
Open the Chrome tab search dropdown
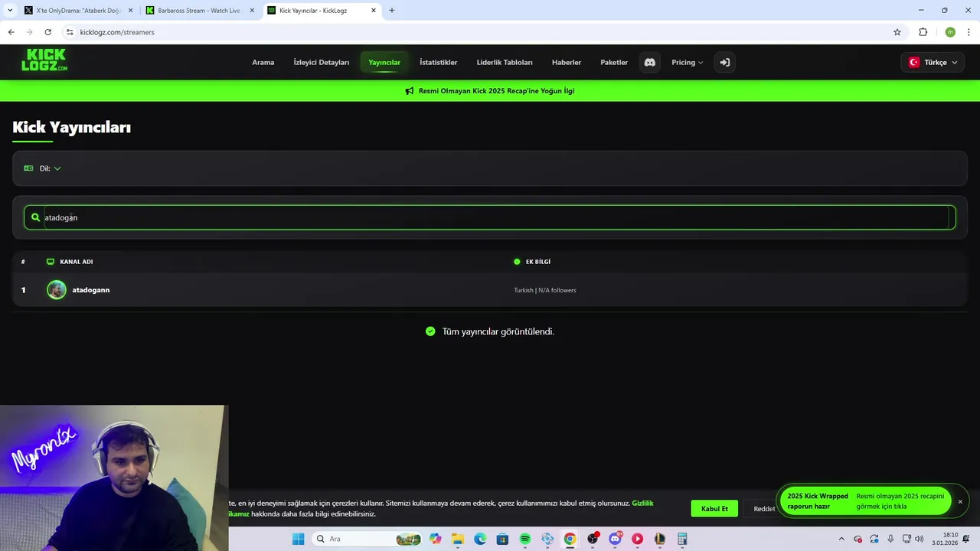[10, 11]
